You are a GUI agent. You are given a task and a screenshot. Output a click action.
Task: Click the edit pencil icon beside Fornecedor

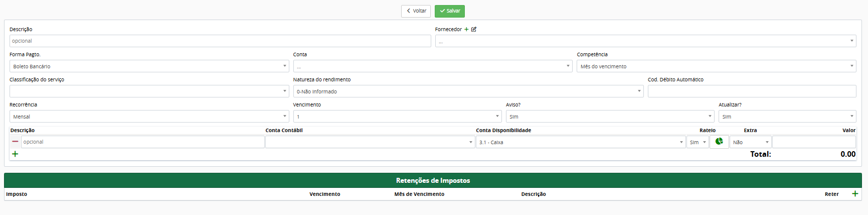pos(474,30)
